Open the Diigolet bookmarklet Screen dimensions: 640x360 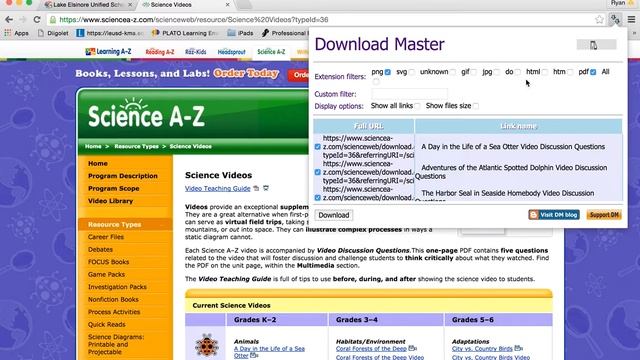(x=53, y=33)
